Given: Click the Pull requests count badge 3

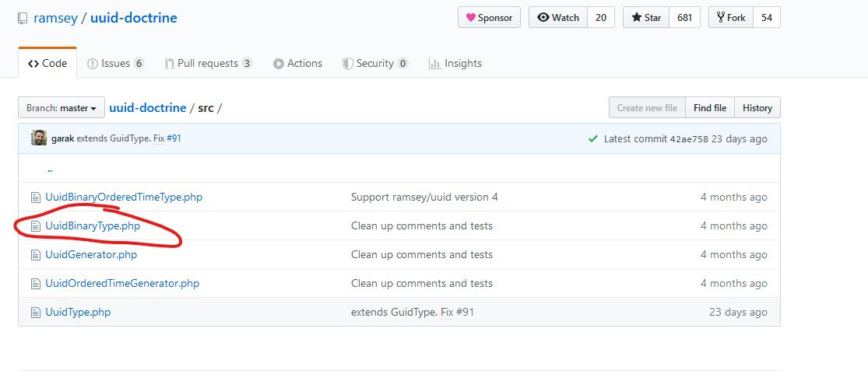Looking at the screenshot, I should (x=247, y=63).
